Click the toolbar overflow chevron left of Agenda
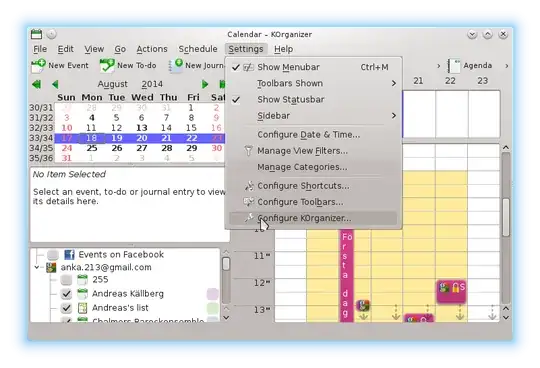The image size is (540, 368). pos(438,65)
